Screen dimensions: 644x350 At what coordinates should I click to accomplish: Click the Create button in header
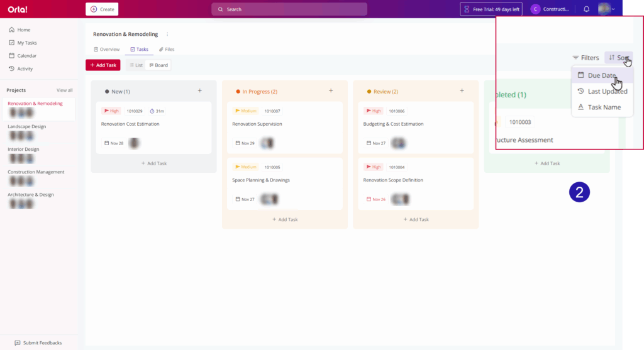(102, 9)
